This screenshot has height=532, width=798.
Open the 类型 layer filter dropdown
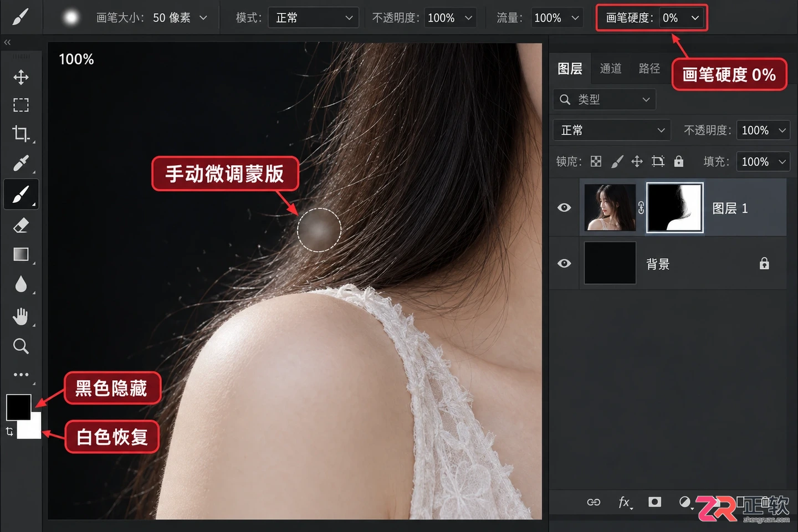[605, 99]
